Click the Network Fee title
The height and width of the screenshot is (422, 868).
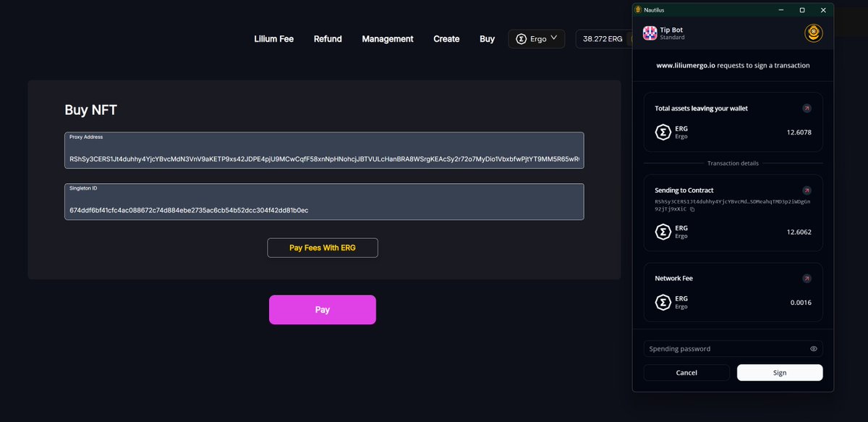coord(674,278)
